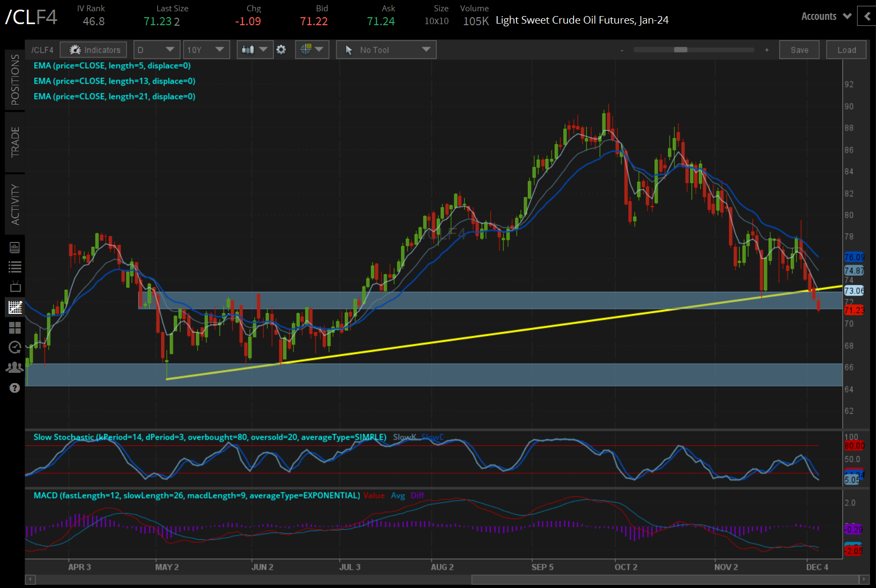Open the watchlist list icon in sidebar
Image resolution: width=876 pixels, height=588 pixels.
point(15,267)
